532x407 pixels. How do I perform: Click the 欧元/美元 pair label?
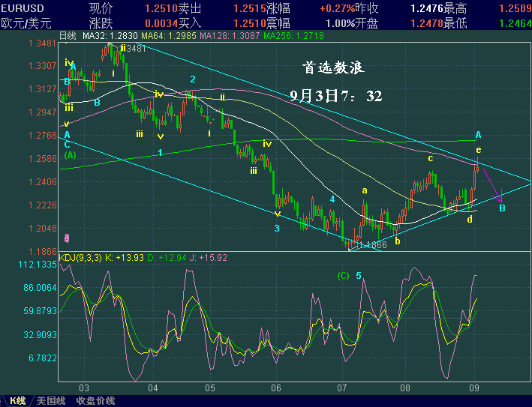click(26, 23)
